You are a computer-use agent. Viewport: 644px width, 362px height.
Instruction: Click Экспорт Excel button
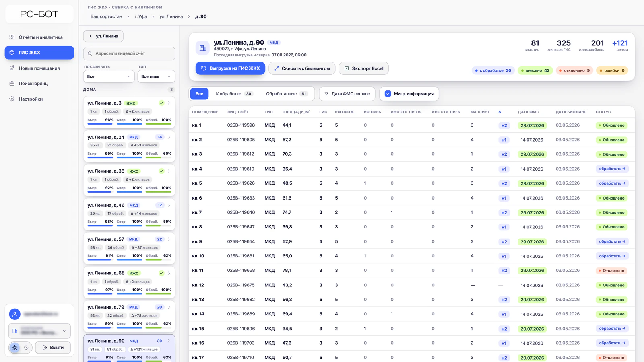pos(363,68)
